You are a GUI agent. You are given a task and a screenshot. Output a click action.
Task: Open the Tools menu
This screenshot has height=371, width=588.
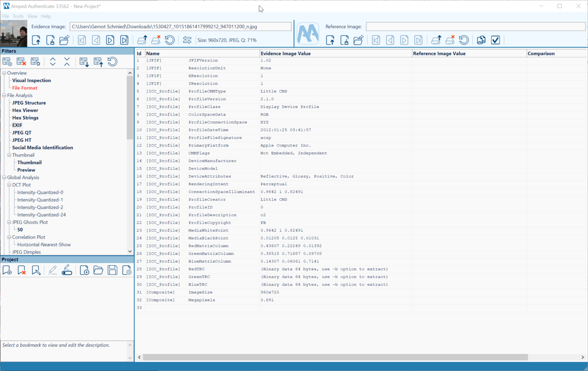[x=18, y=16]
